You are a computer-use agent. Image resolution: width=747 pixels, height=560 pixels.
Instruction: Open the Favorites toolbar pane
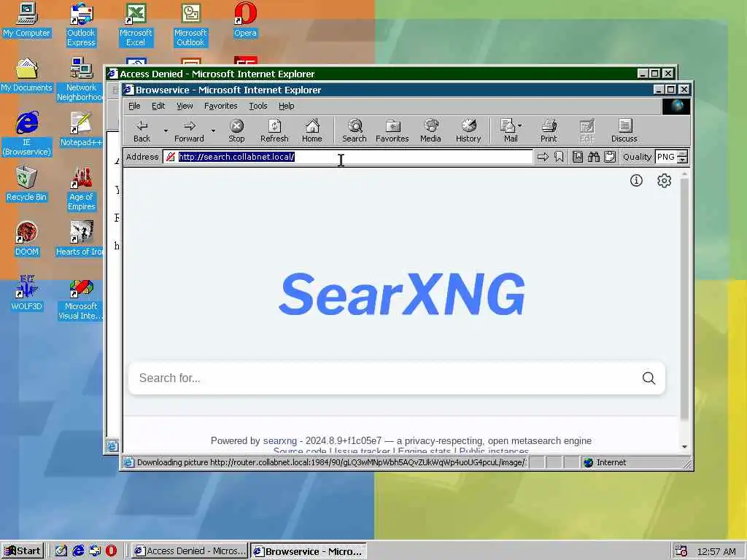pos(392,131)
